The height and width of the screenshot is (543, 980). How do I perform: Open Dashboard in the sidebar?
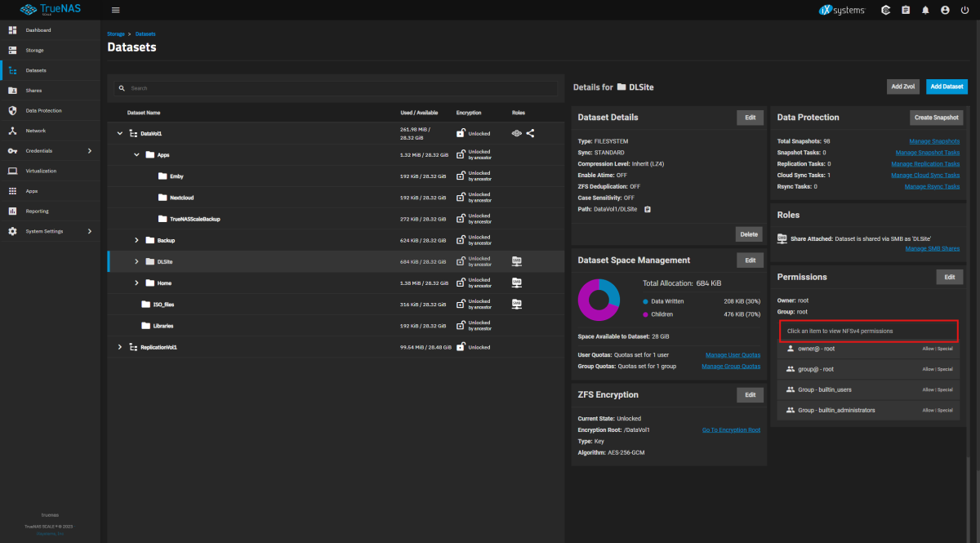coord(50,30)
